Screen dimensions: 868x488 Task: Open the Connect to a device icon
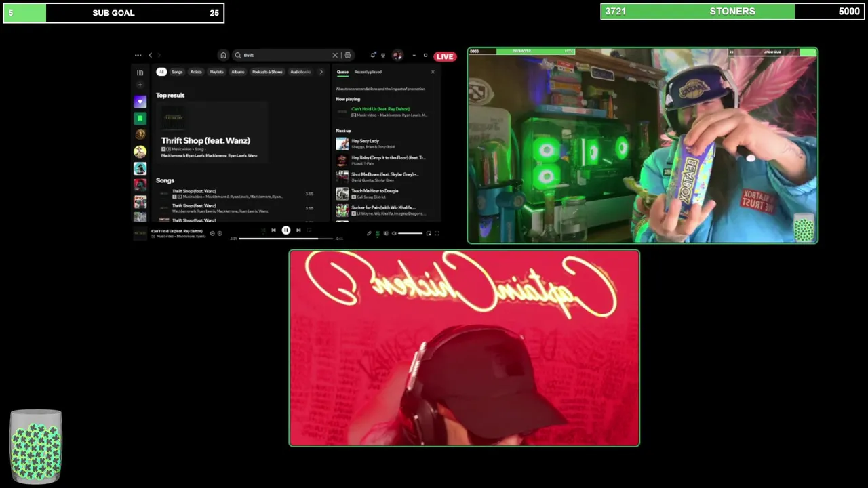[x=386, y=233]
